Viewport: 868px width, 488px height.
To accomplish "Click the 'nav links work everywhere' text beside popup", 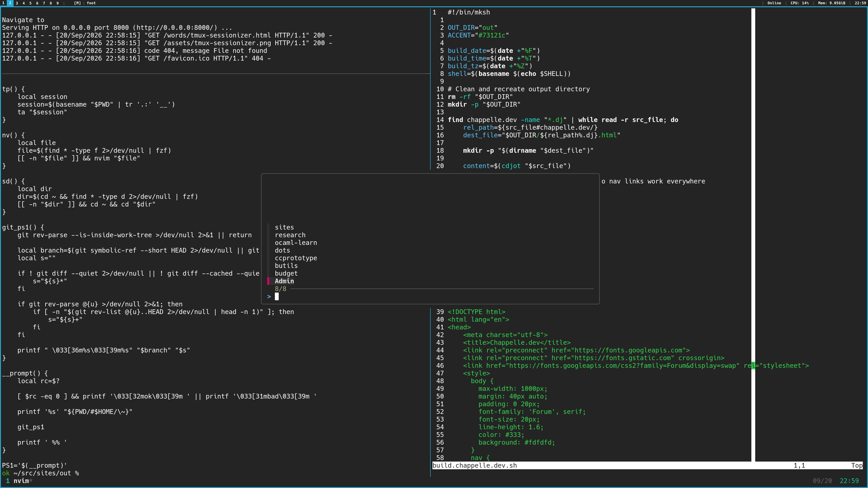I will (x=657, y=181).
